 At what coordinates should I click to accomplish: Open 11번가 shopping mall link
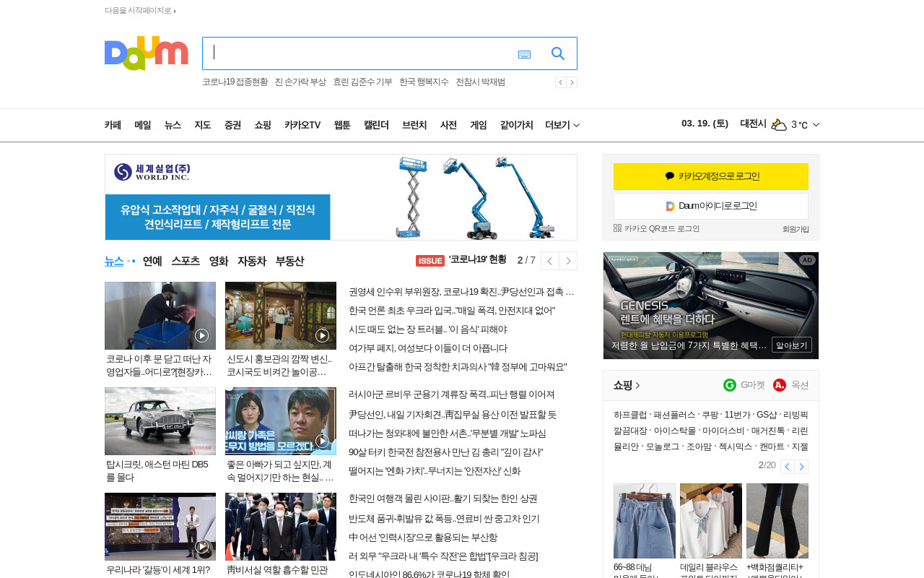pyautogui.click(x=738, y=415)
